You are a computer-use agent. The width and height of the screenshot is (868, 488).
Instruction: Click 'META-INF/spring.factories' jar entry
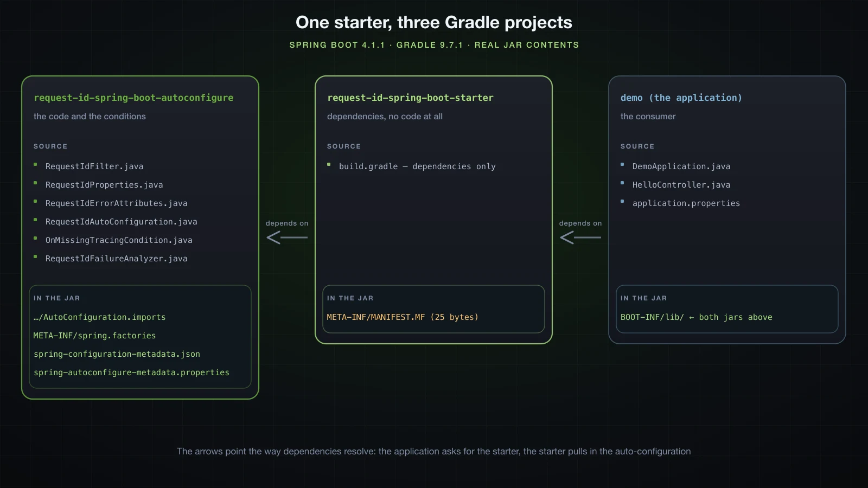click(x=94, y=336)
